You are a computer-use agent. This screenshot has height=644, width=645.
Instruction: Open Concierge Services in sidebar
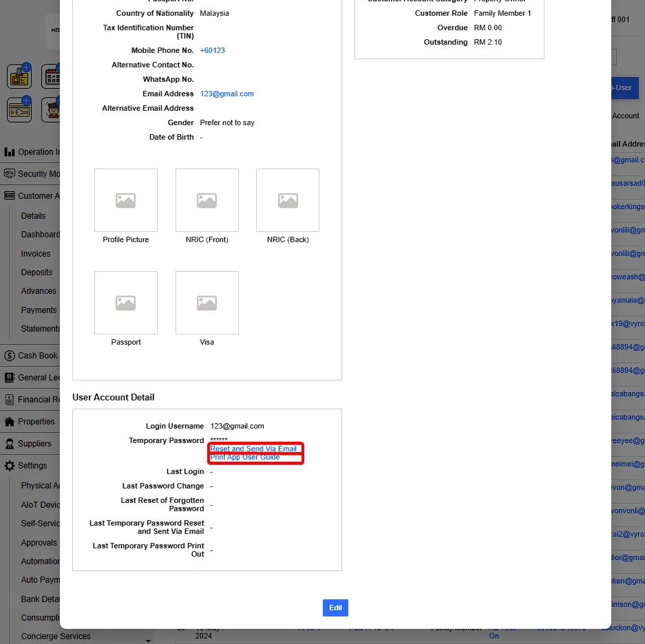coord(56,636)
